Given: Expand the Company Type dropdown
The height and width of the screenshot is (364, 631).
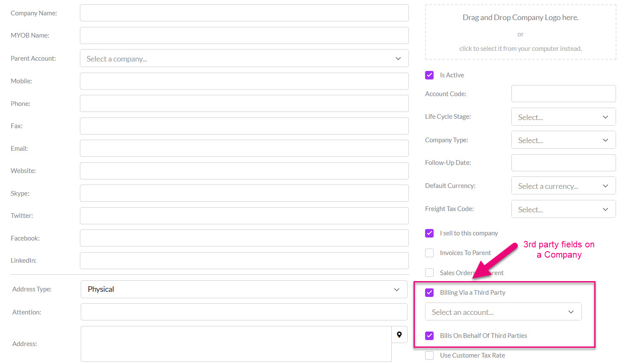Looking at the screenshot, I should click(563, 140).
